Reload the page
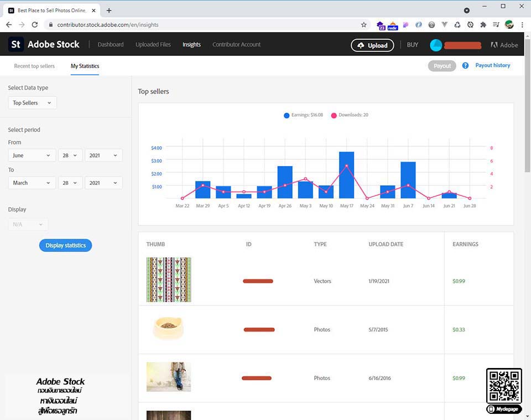The image size is (531, 420). [34, 25]
